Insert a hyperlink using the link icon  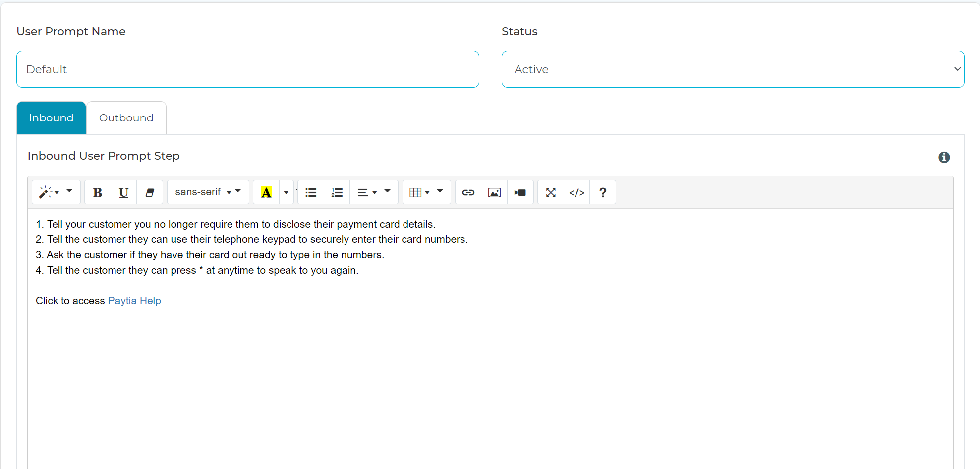coord(467,192)
